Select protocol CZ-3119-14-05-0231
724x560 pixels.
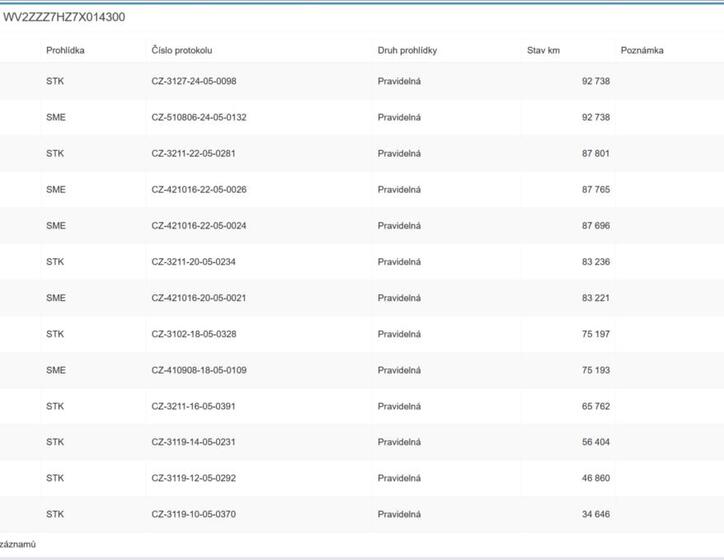tap(193, 442)
